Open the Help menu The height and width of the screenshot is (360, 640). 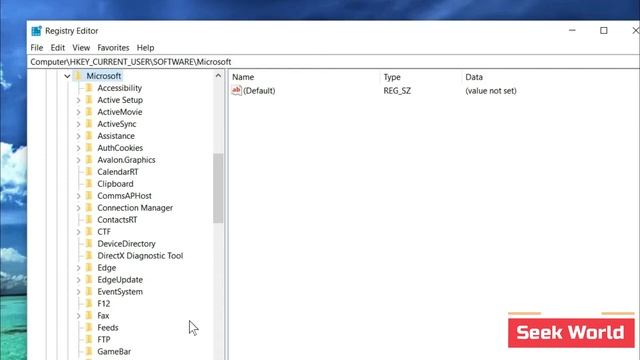tap(145, 48)
